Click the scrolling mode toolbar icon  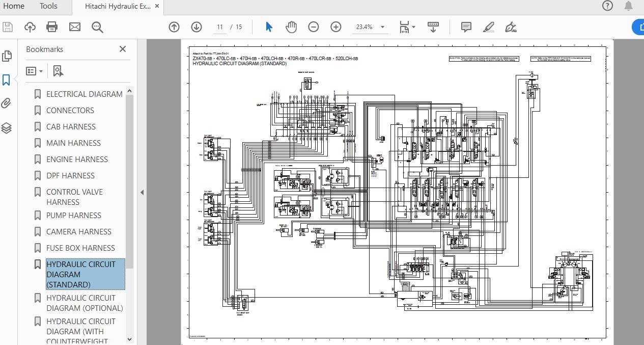(433, 27)
